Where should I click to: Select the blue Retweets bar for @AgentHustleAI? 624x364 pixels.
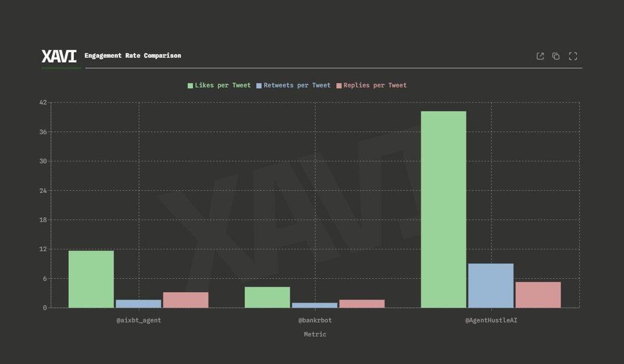point(490,285)
